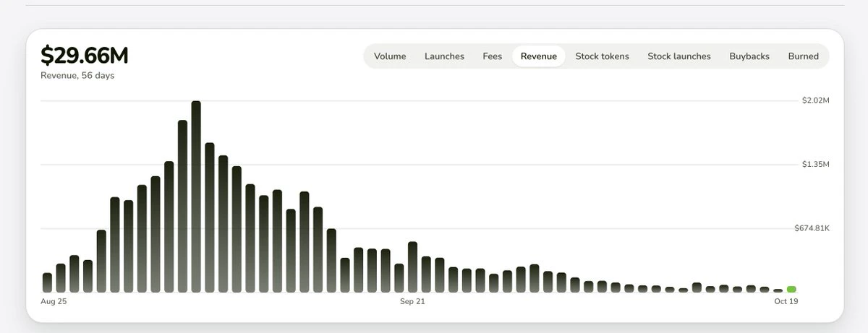The height and width of the screenshot is (333, 868).
Task: Open the Stock launches tab
Action: pos(679,56)
